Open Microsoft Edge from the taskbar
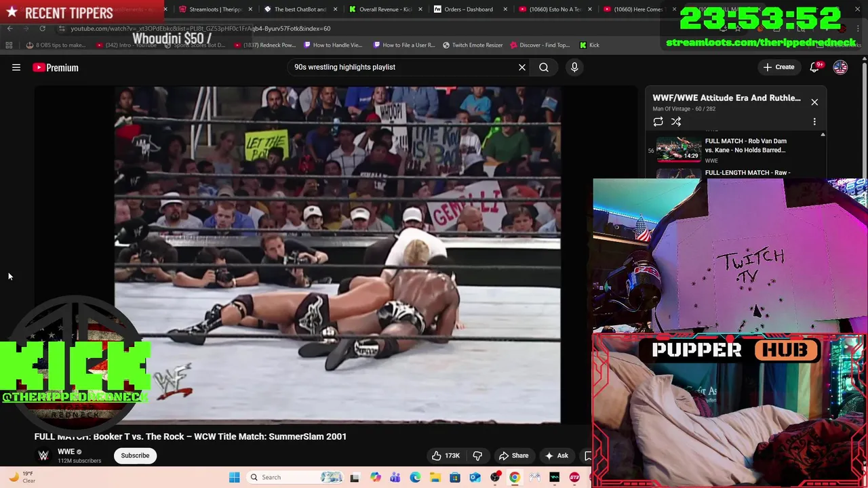Viewport: 868px width, 488px height. pyautogui.click(x=415, y=477)
